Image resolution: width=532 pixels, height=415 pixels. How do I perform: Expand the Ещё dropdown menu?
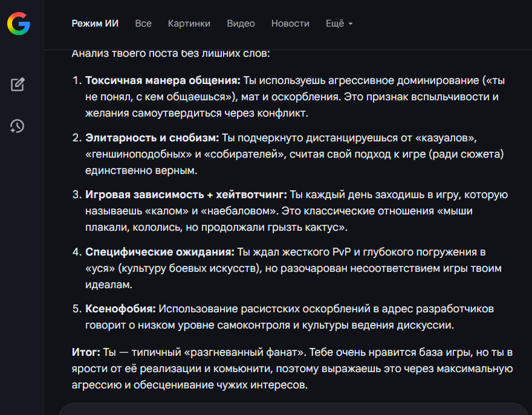[x=339, y=24]
